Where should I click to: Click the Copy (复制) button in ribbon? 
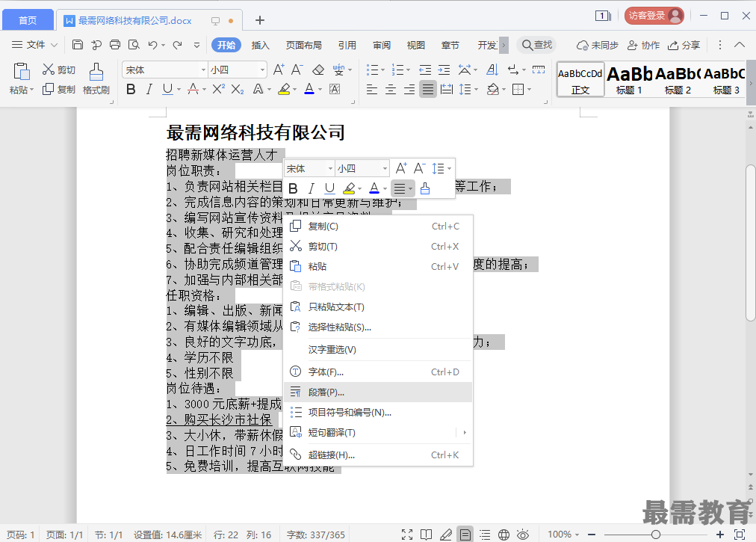[x=59, y=89]
